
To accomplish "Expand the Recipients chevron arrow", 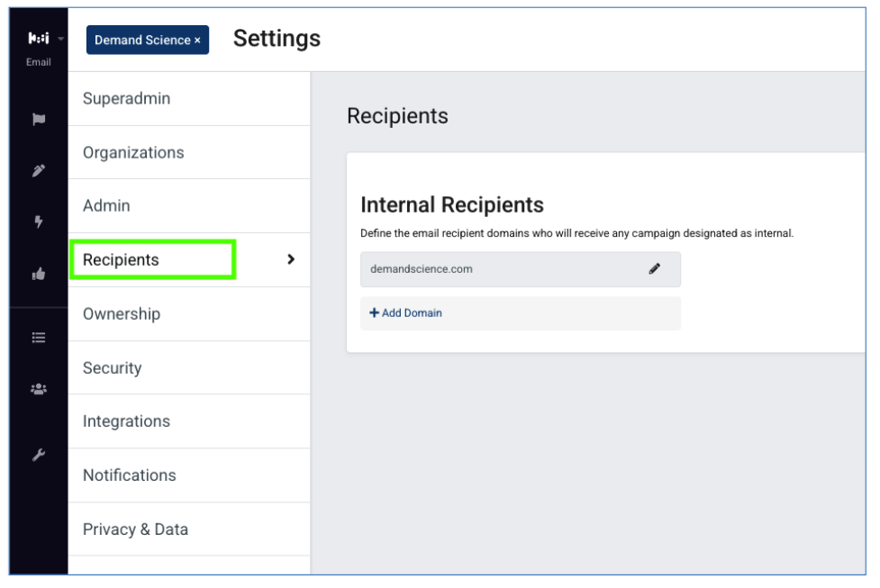I will pos(291,259).
